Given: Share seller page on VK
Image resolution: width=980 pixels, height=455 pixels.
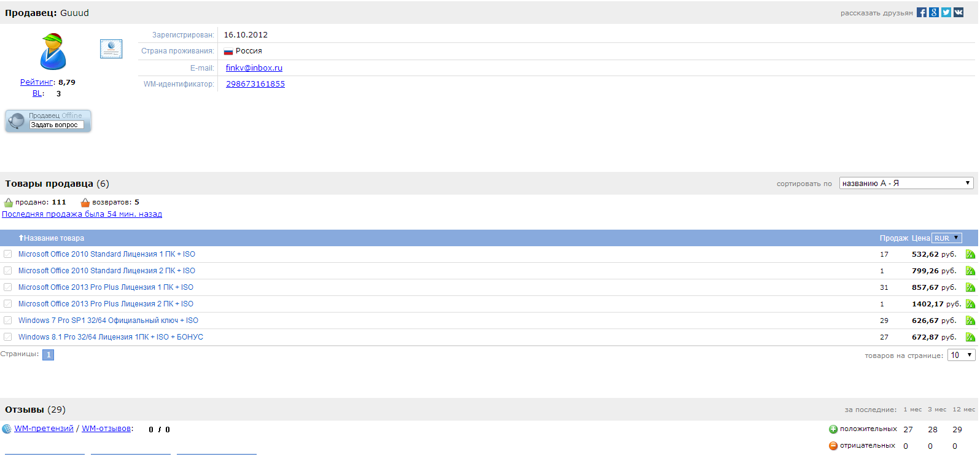Looking at the screenshot, I should pos(959,12).
